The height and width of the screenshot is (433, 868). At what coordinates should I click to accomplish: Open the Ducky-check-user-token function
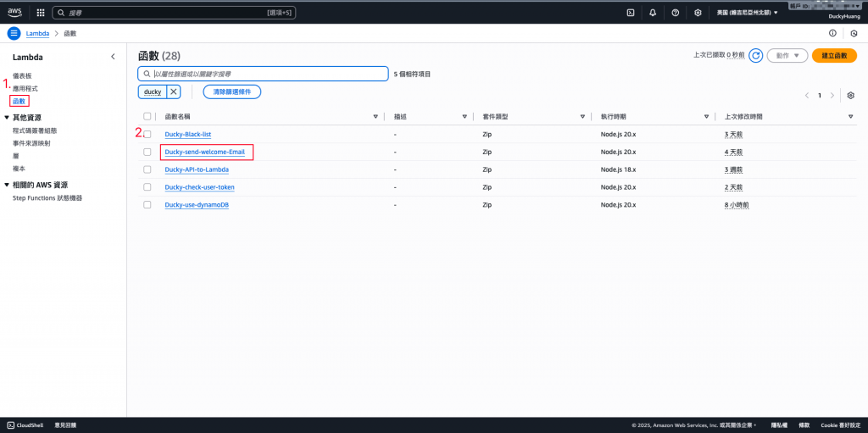[200, 187]
